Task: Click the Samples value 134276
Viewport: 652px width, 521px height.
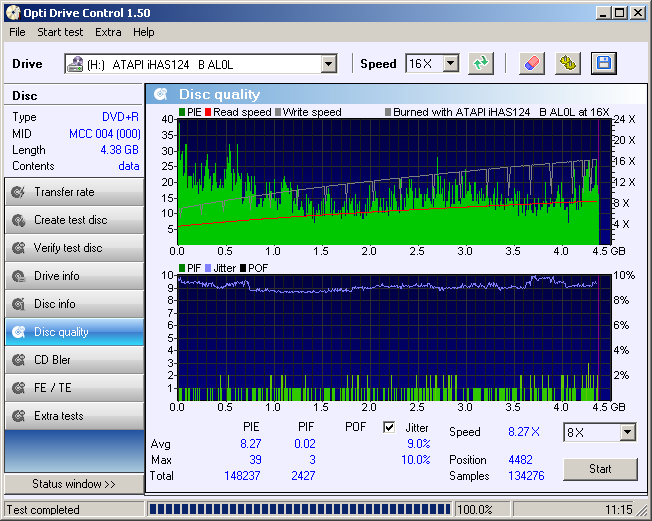Action: click(526, 476)
